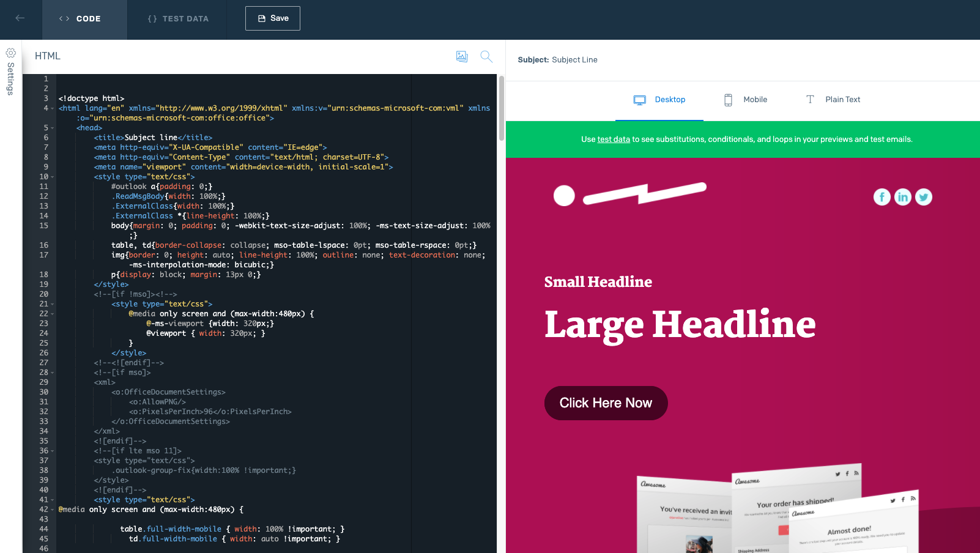This screenshot has height=553, width=980.
Task: Click the HTML panel heading
Action: (x=48, y=56)
